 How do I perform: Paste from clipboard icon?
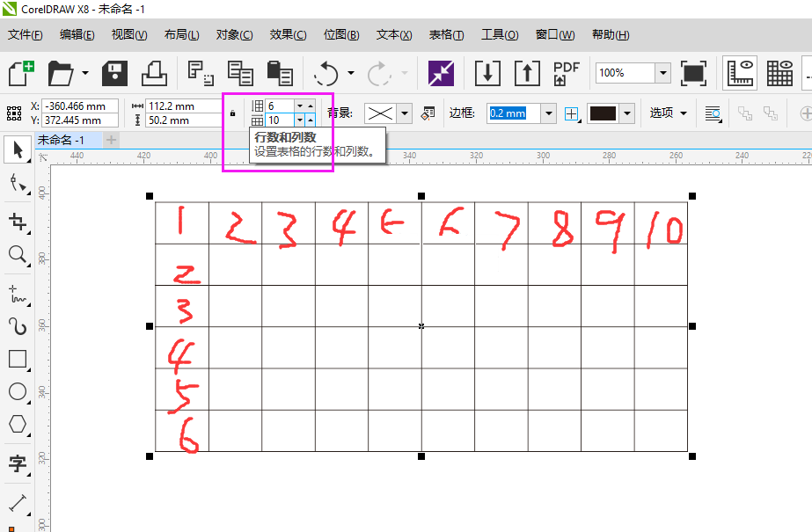point(280,73)
